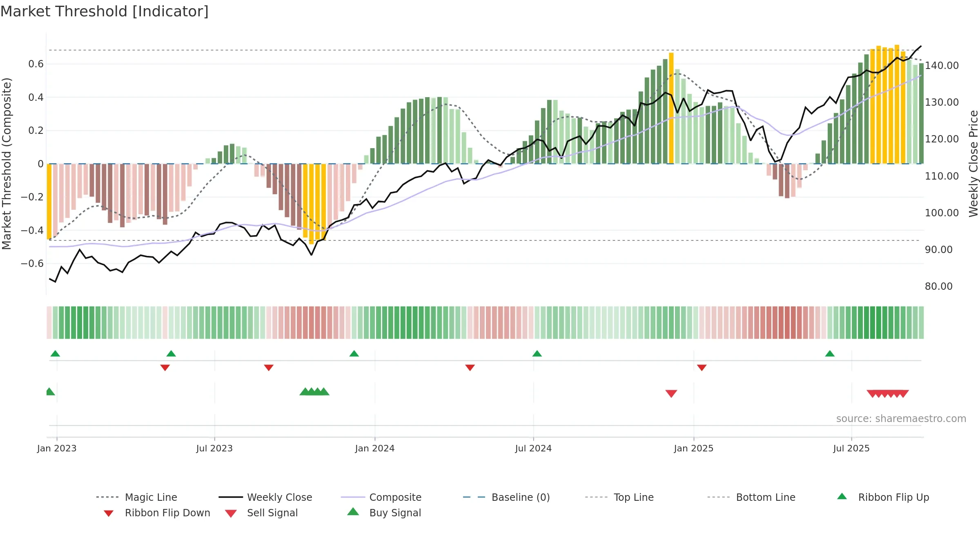Click the Ribbon Flip Up marker at Jul 2024
The width and height of the screenshot is (980, 551).
(537, 353)
